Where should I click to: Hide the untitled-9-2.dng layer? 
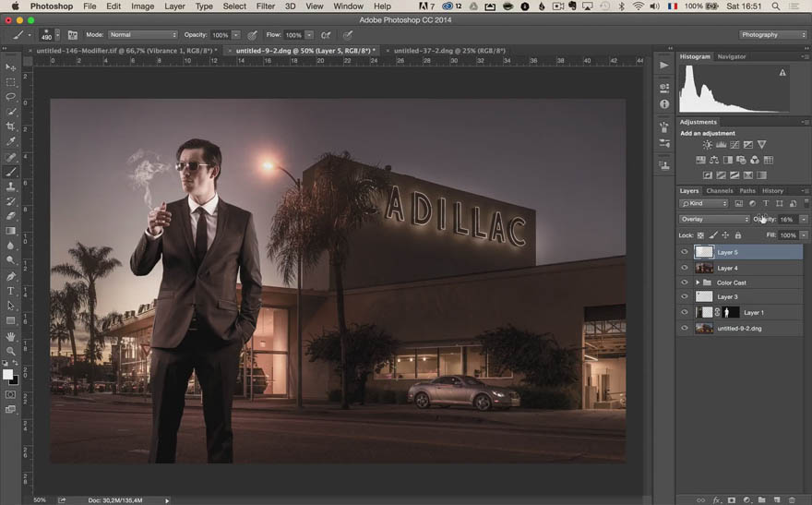coord(684,328)
